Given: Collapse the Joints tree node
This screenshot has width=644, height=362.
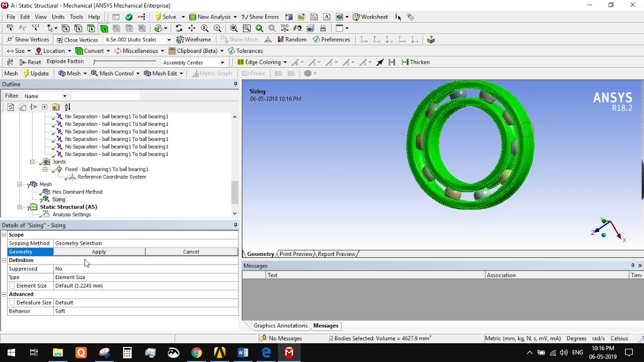Looking at the screenshot, I should [x=32, y=162].
